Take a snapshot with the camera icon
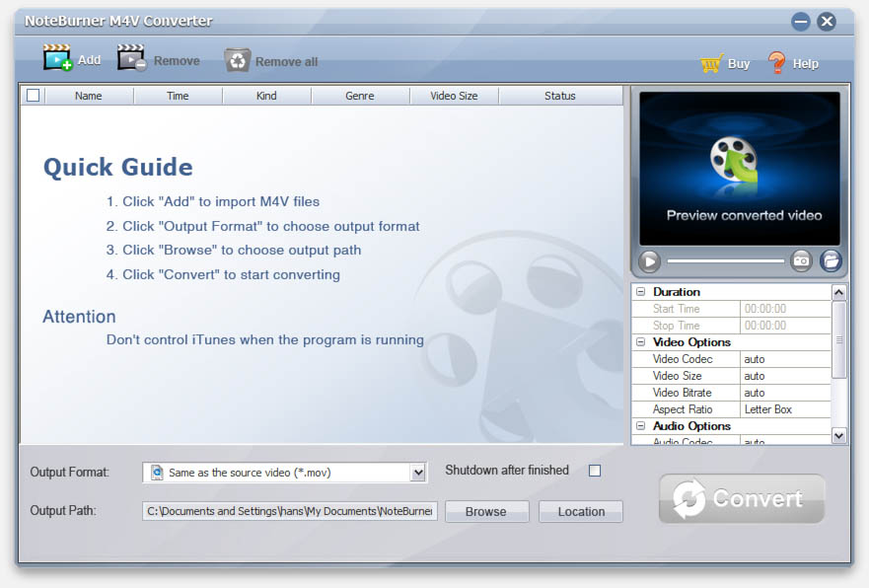The image size is (869, 588). [x=801, y=260]
